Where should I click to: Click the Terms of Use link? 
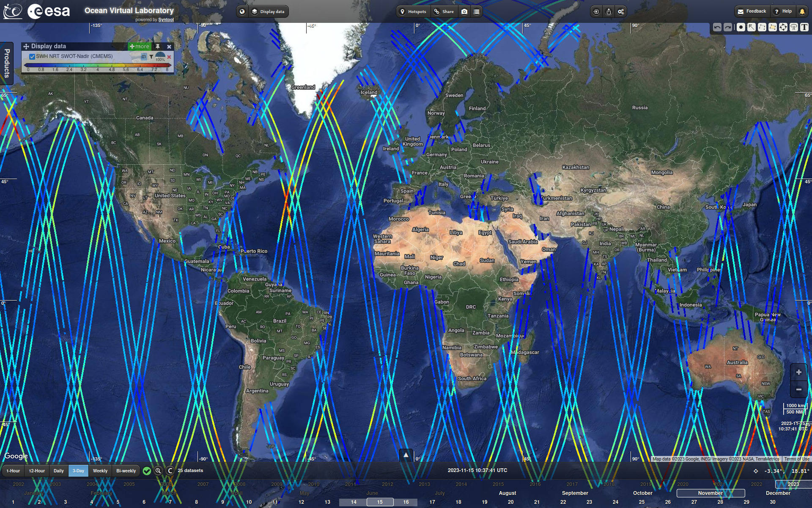click(x=796, y=459)
